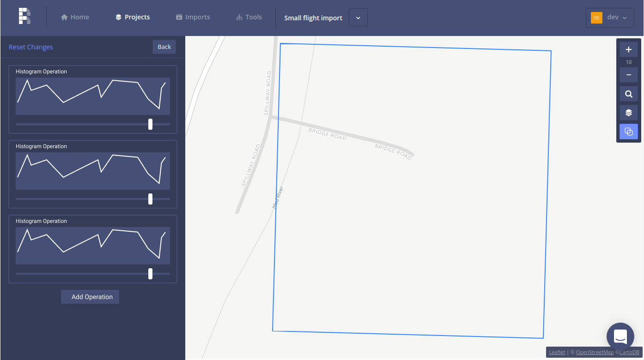The height and width of the screenshot is (360, 644).
Task: Open the map search tool
Action: click(x=628, y=94)
